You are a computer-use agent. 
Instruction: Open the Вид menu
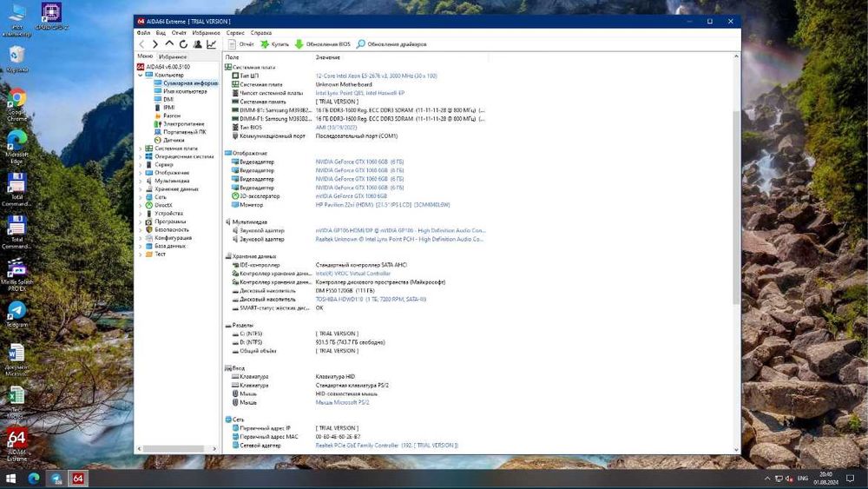161,33
